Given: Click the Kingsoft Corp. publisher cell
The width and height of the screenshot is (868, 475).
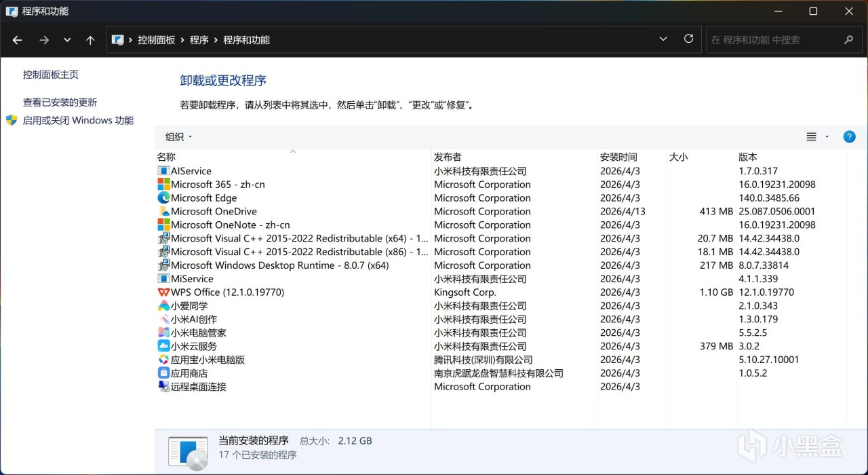Looking at the screenshot, I should click(x=465, y=292).
